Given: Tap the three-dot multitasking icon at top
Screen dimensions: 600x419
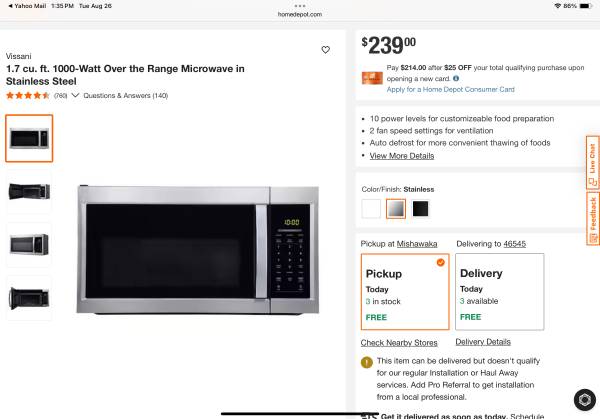Looking at the screenshot, I should coord(300,6).
